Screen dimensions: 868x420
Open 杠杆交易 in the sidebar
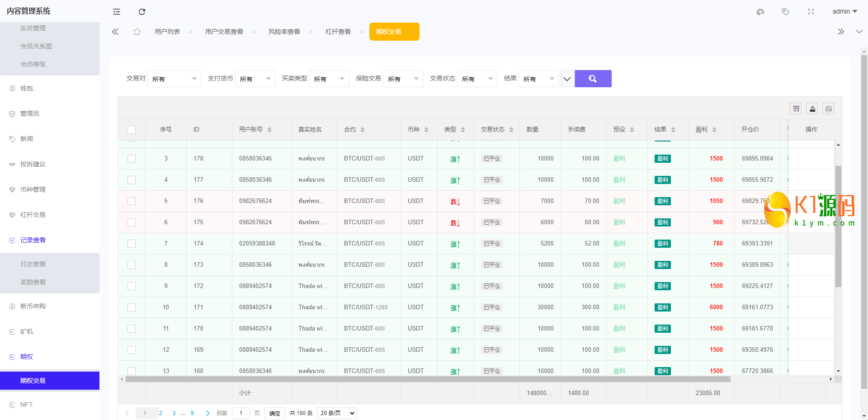tap(33, 215)
